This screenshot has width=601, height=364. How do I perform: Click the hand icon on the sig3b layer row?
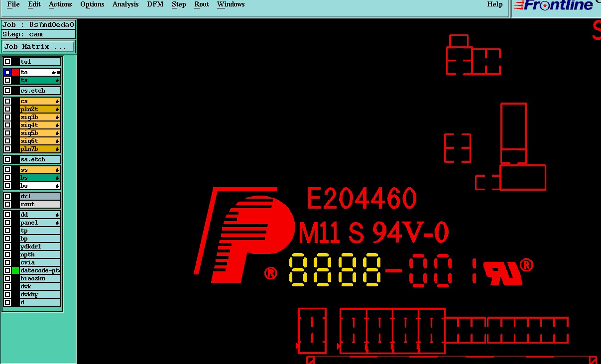click(57, 118)
